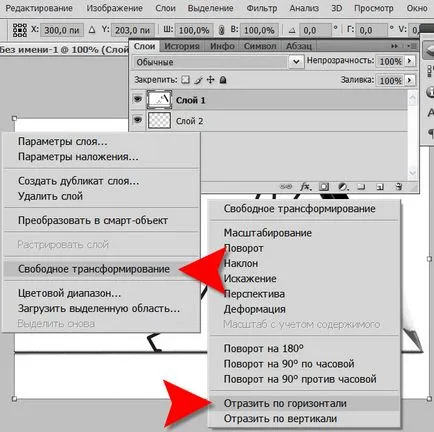Viewport: 434px width, 432px height.
Task: Click the delete layer trash icon
Action: click(398, 187)
